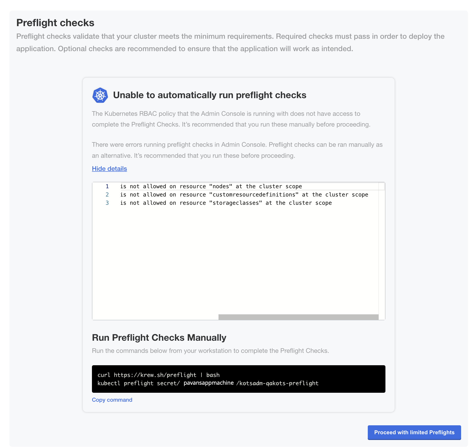
Task: Click the Unable to automatically run preflight checks title
Action: [210, 95]
